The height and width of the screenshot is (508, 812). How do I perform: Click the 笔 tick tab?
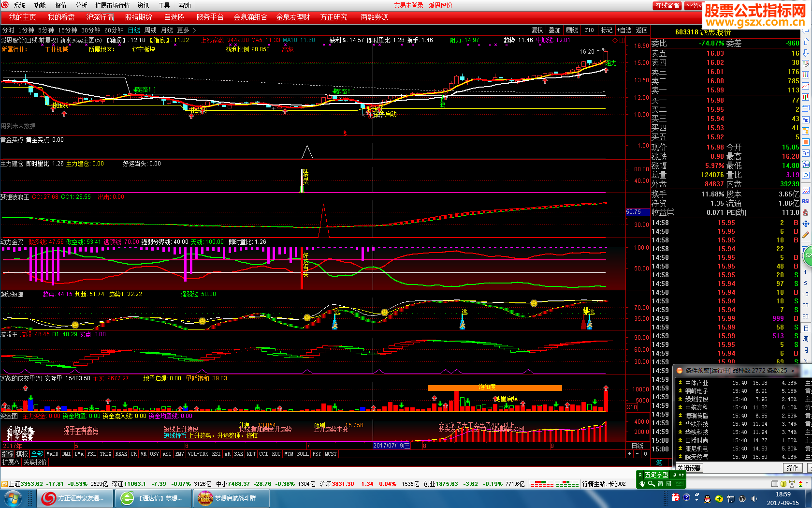[x=659, y=463]
